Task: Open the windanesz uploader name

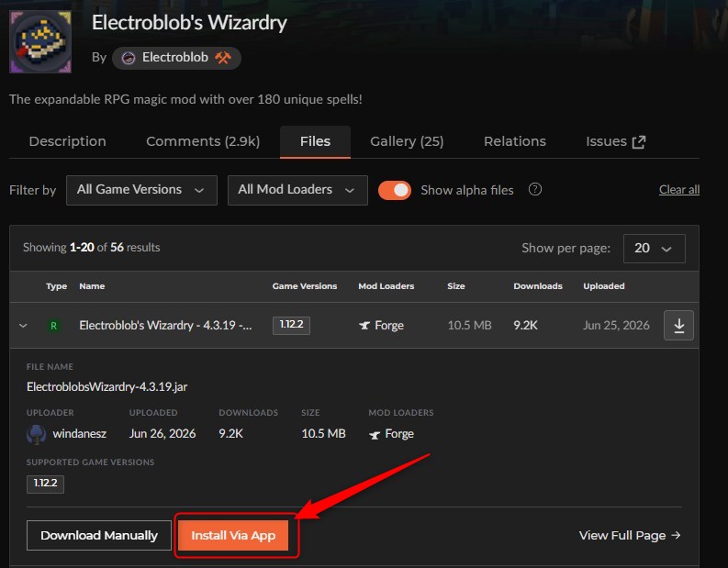Action: click(x=79, y=434)
